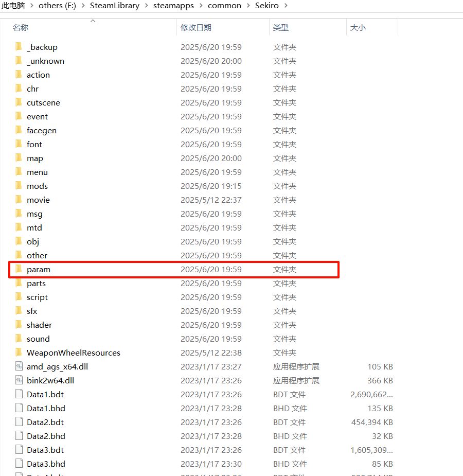Viewport: 463px width, 476px height.
Task: Expand chevron after 此电脑 in breadcrumb
Action: [x=31, y=6]
